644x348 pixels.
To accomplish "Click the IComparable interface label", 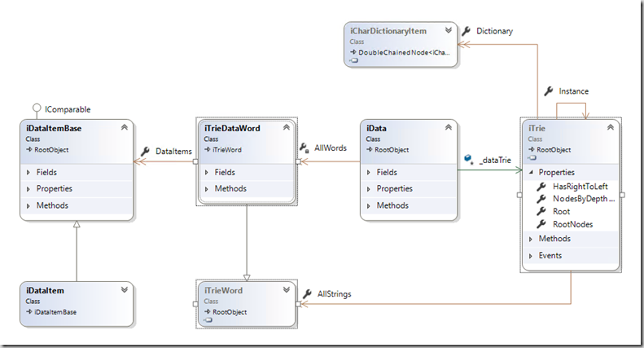I will pyautogui.click(x=68, y=109).
